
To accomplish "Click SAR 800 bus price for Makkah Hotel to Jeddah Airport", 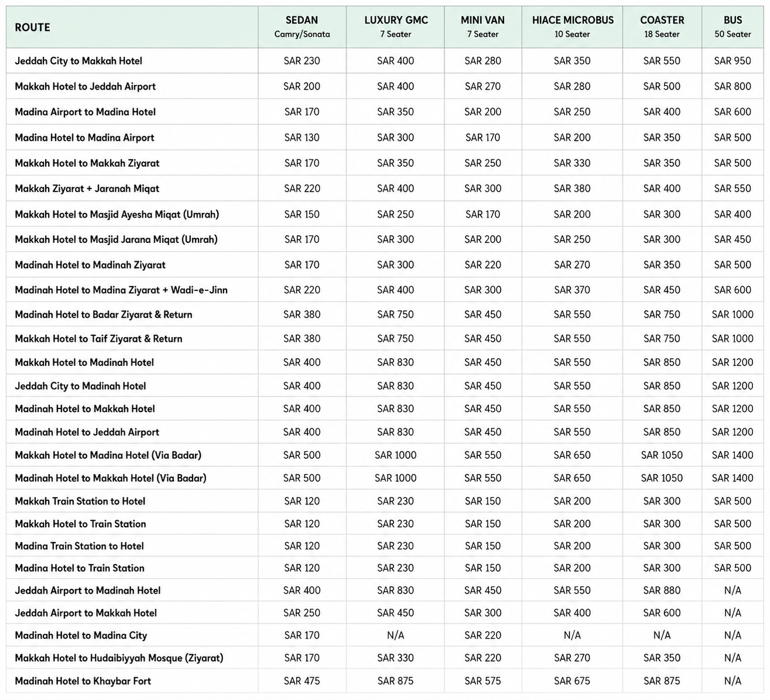I will (733, 87).
